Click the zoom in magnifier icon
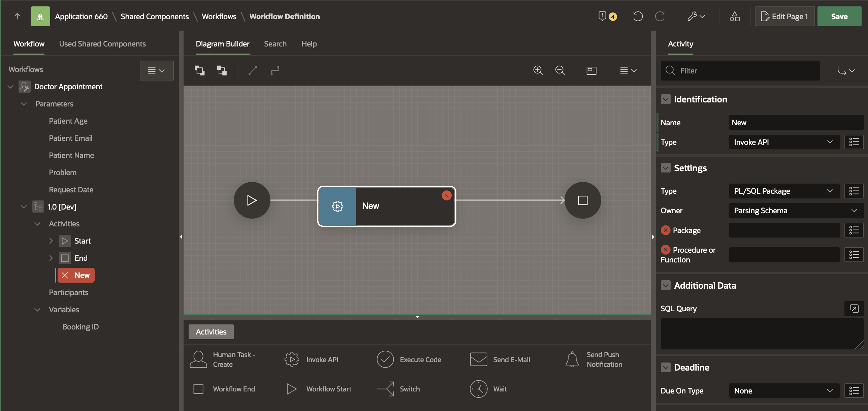The width and height of the screenshot is (868, 411). pyautogui.click(x=538, y=70)
